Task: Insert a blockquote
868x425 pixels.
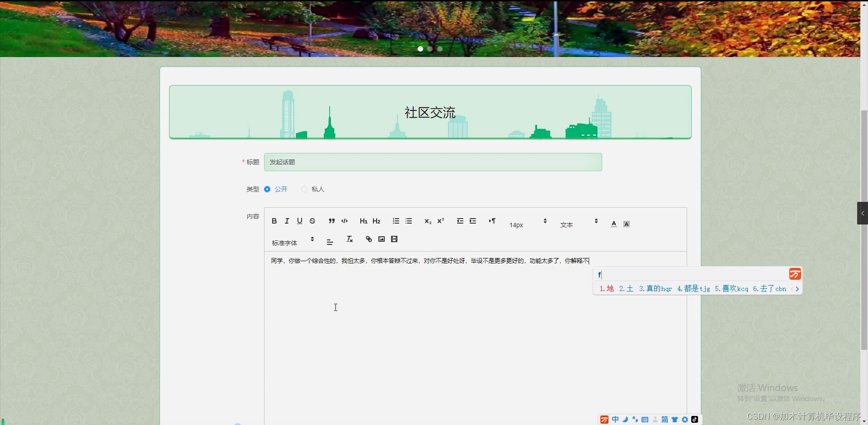Action: click(x=331, y=221)
